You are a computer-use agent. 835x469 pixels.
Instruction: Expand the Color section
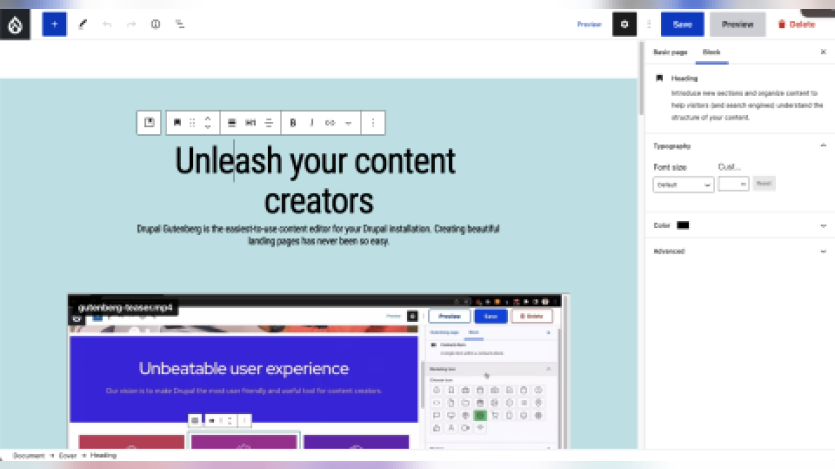(823, 226)
